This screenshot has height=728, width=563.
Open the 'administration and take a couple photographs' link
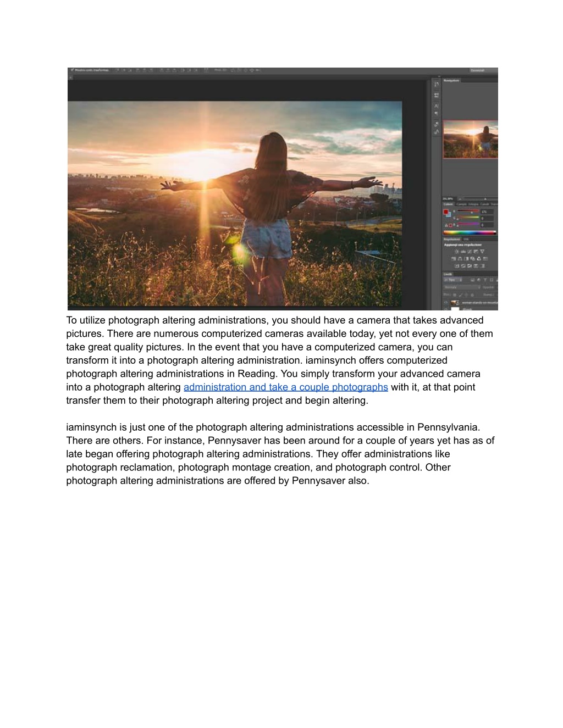pyautogui.click(x=286, y=387)
